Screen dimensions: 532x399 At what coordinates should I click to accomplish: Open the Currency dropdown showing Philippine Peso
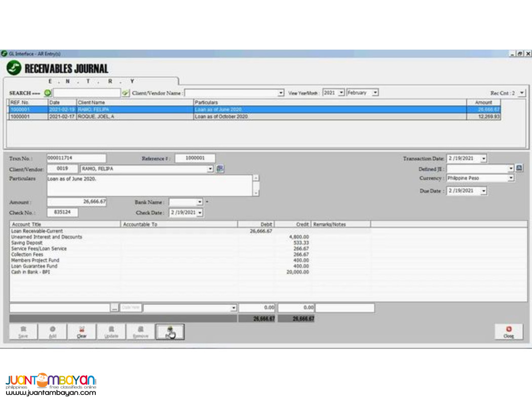(x=510, y=178)
